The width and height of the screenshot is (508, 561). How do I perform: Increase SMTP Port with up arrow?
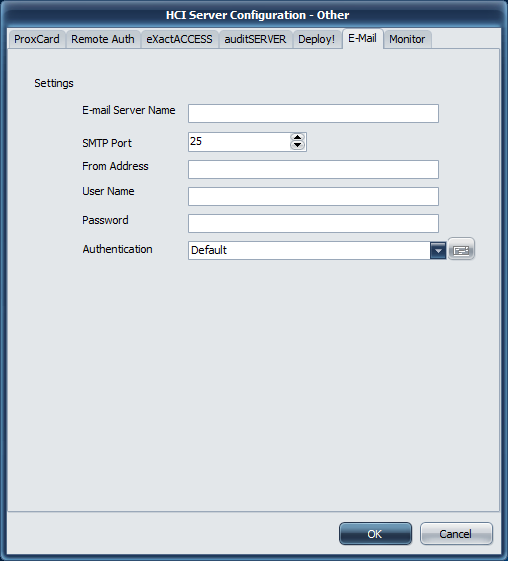297,137
